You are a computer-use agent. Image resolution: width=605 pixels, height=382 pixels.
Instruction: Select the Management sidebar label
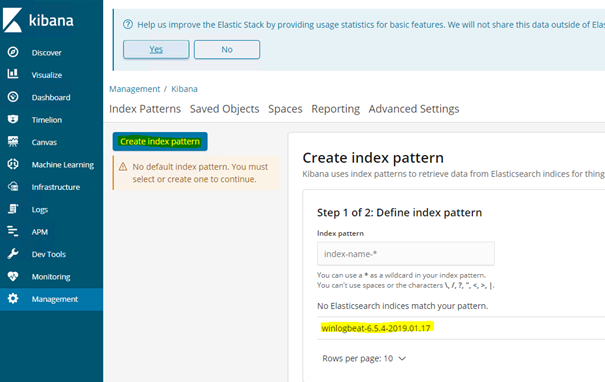(x=55, y=299)
